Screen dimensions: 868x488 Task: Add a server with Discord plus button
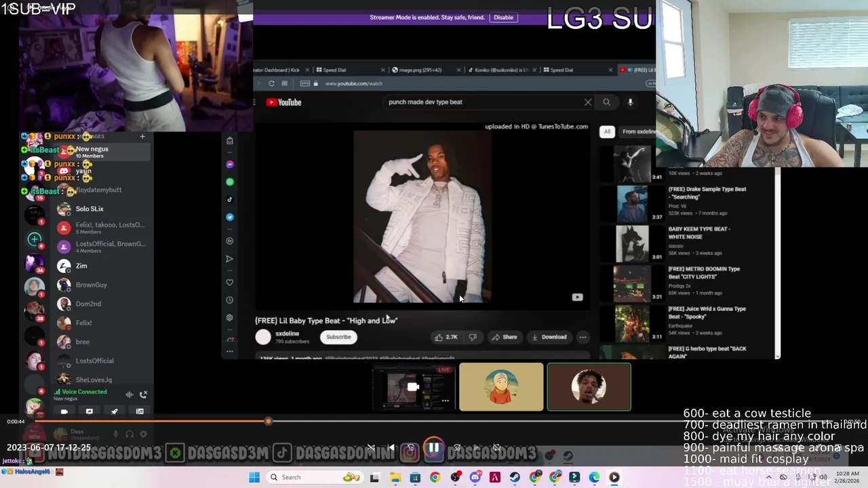(x=35, y=239)
